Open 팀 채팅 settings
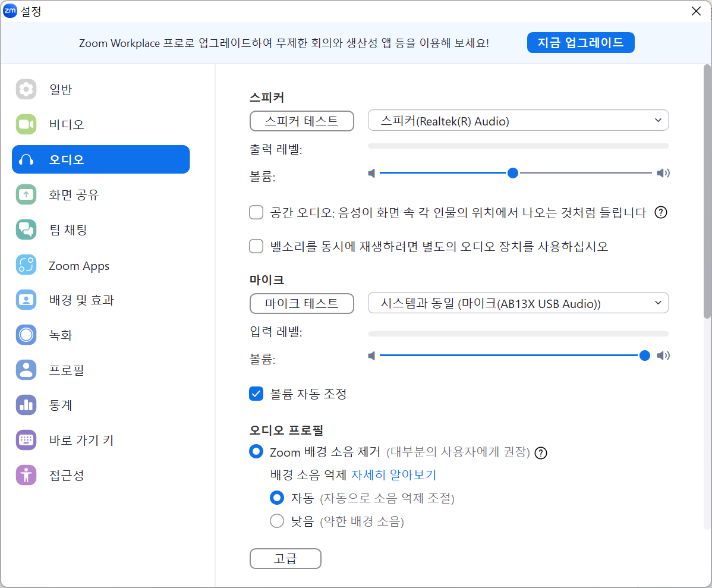 101,229
